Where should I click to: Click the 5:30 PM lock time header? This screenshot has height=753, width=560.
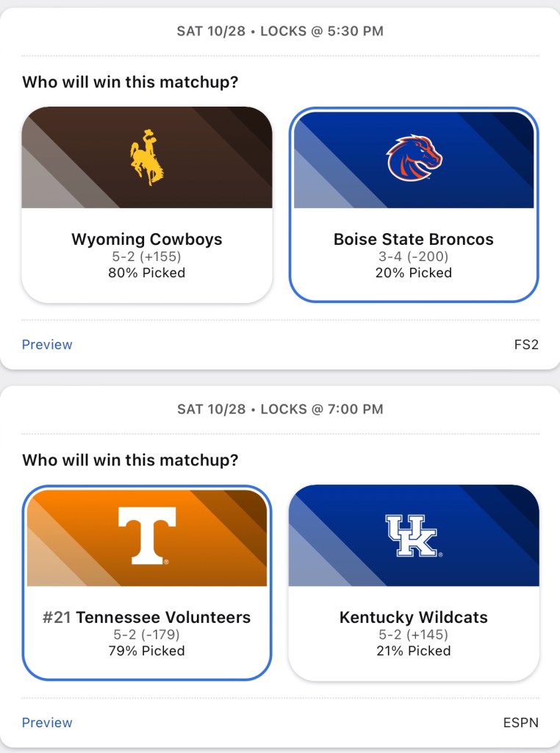pos(280,31)
